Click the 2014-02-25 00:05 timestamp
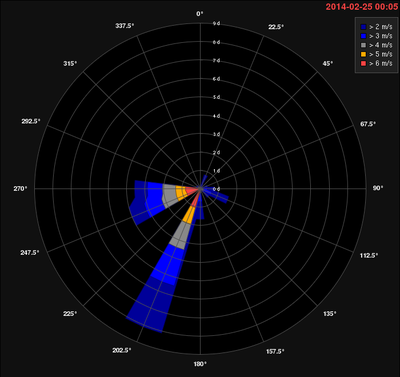 coord(362,7)
